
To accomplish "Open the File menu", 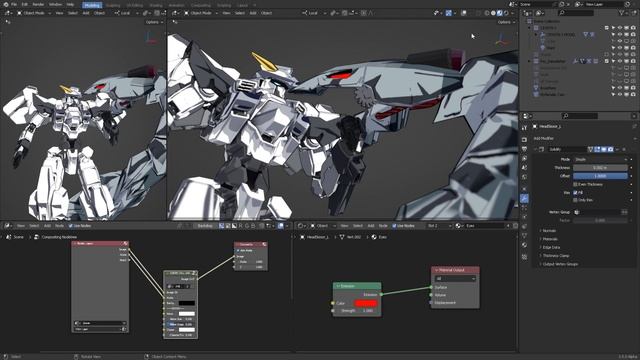I will [x=14, y=4].
